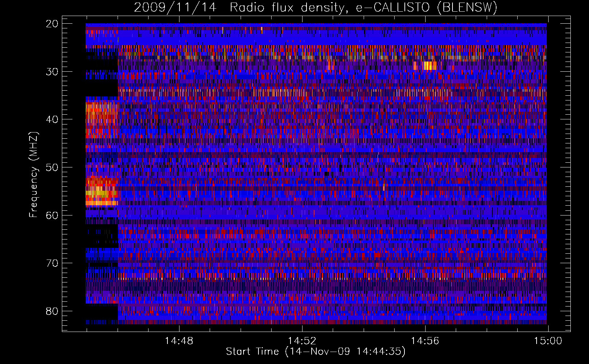This screenshot has width=589, height=364.
Task: Select the 20 frequency axis label
Action: 52,24
